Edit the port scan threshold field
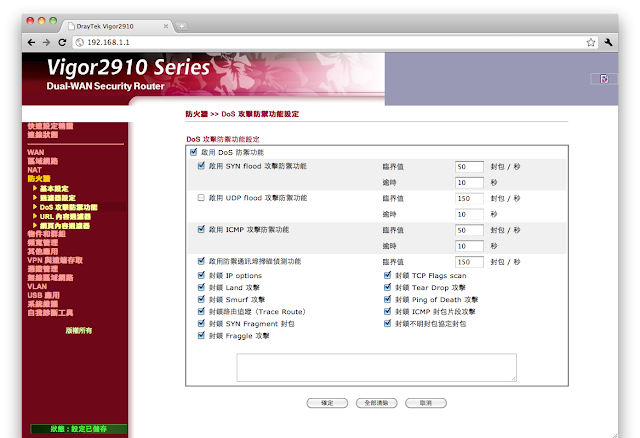 [x=469, y=262]
